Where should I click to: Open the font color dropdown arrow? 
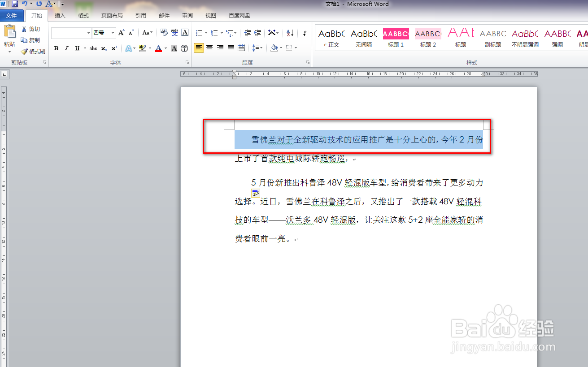tap(166, 48)
